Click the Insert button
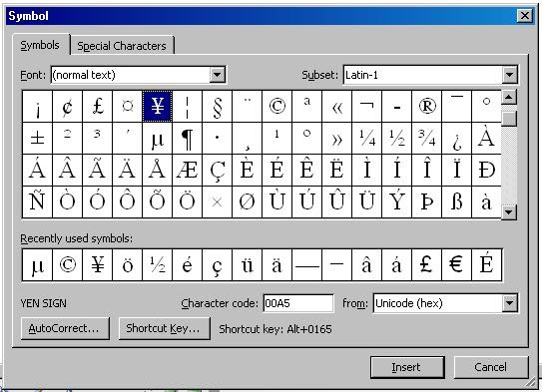Image resolution: width=542 pixels, height=392 pixels. [407, 367]
